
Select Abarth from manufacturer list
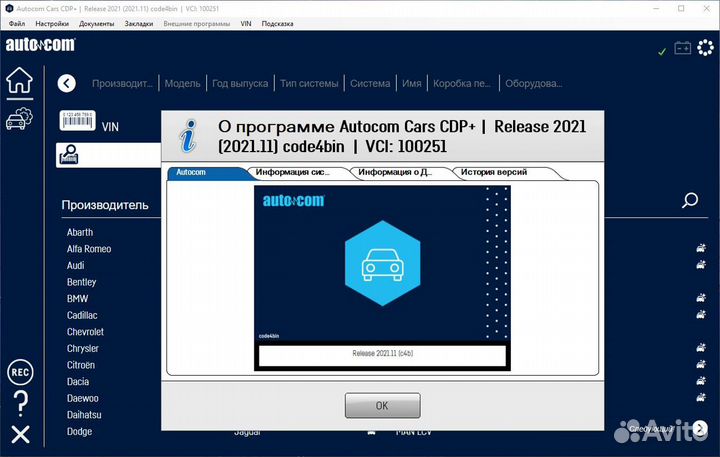point(80,232)
